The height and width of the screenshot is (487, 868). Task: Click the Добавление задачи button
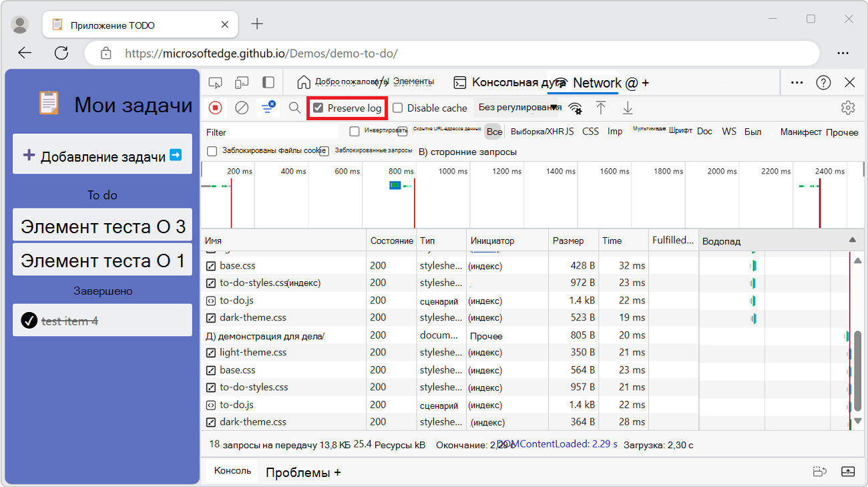point(102,156)
